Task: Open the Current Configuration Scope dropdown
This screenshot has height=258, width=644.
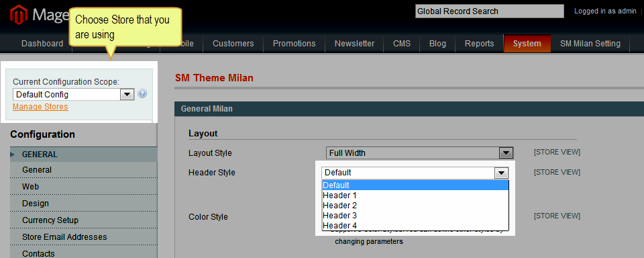Action: pyautogui.click(x=74, y=94)
